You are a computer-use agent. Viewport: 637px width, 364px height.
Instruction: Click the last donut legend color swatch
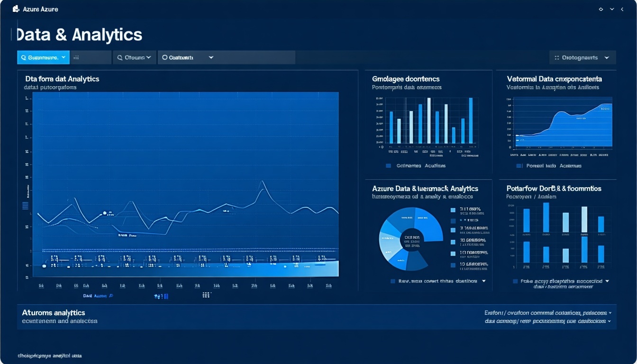[x=453, y=265]
